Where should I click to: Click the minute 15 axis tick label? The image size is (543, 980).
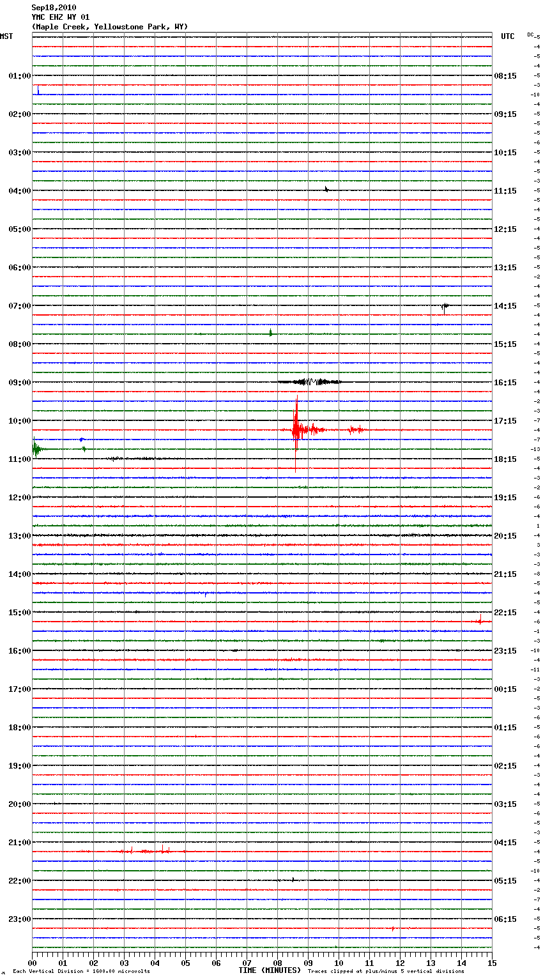[491, 963]
